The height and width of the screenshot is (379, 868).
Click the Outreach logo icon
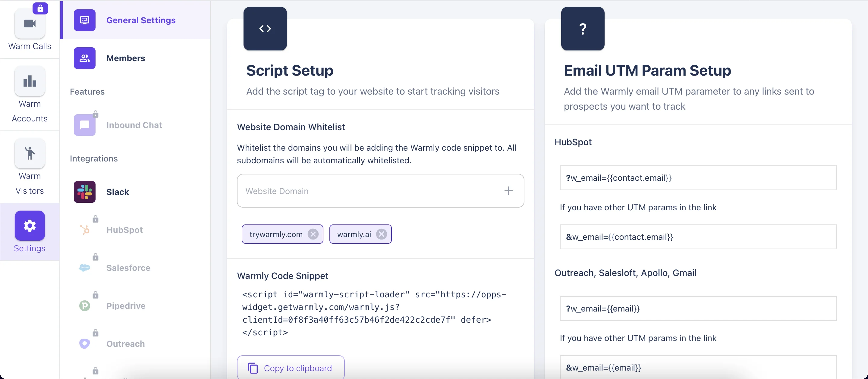[x=85, y=344]
